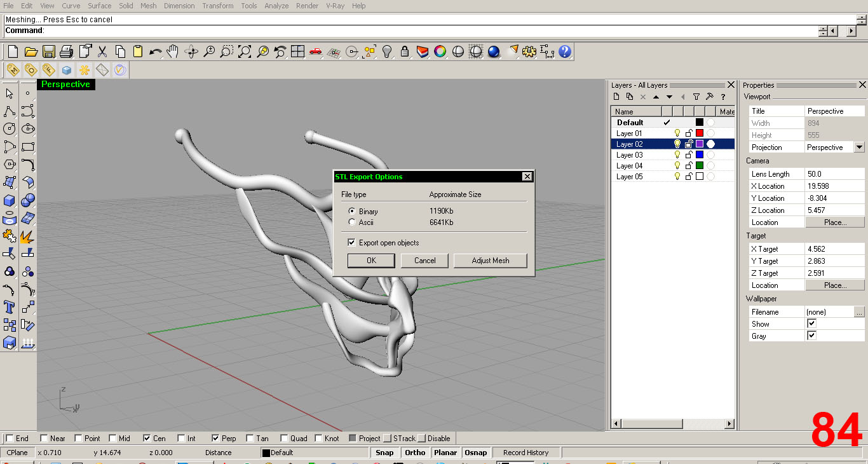868x464 pixels.
Task: Select the Polyline tool in sidebar
Action: click(10, 111)
